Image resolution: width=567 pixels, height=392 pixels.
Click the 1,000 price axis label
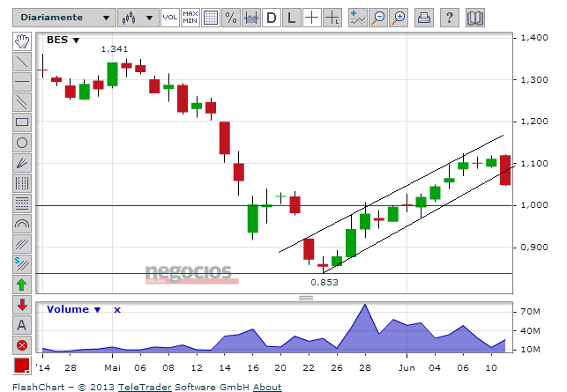coord(534,205)
